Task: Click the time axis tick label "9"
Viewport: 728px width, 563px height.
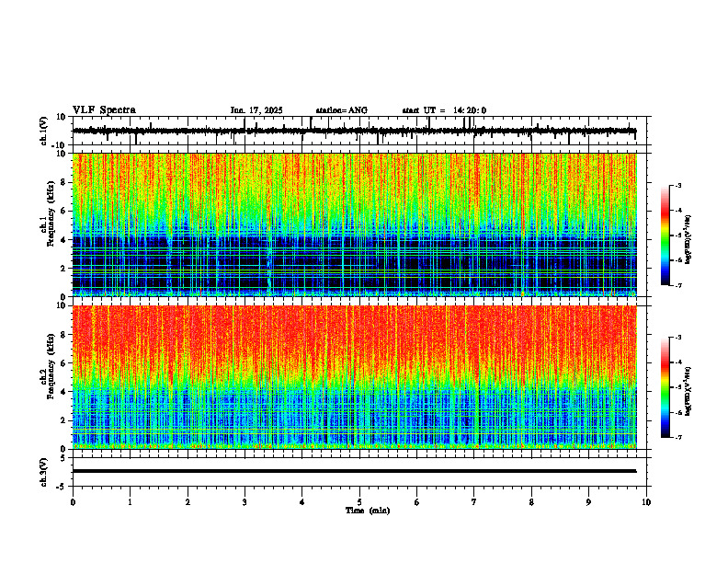Action: coord(588,502)
